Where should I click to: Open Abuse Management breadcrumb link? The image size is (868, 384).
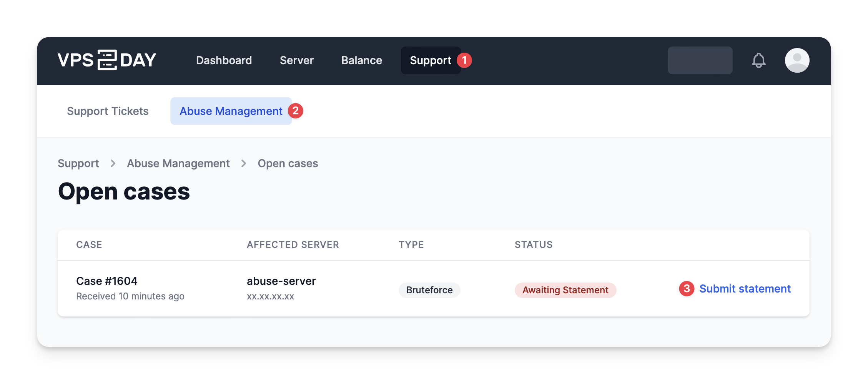[x=178, y=164]
